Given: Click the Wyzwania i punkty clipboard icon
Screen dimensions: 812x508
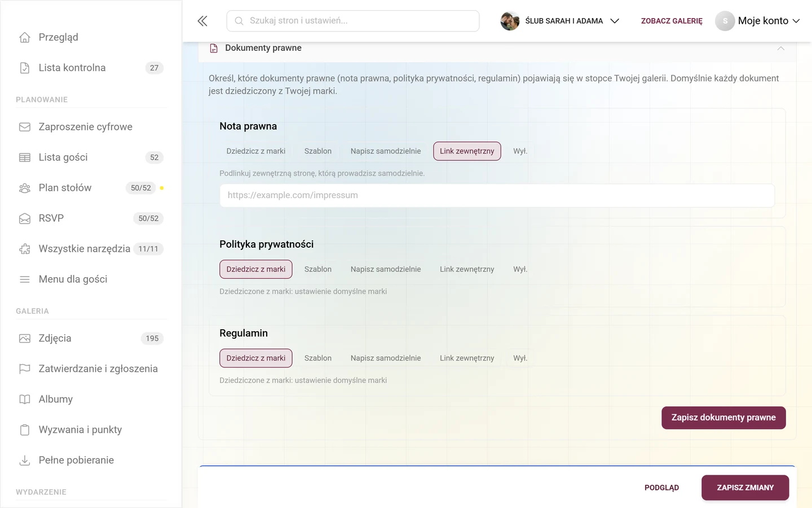Looking at the screenshot, I should tap(25, 430).
